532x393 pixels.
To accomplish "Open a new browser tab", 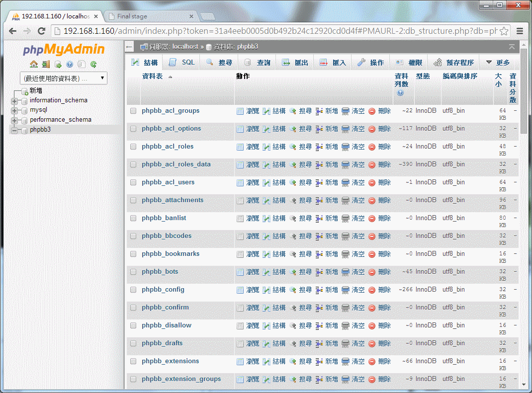I will tap(208, 16).
